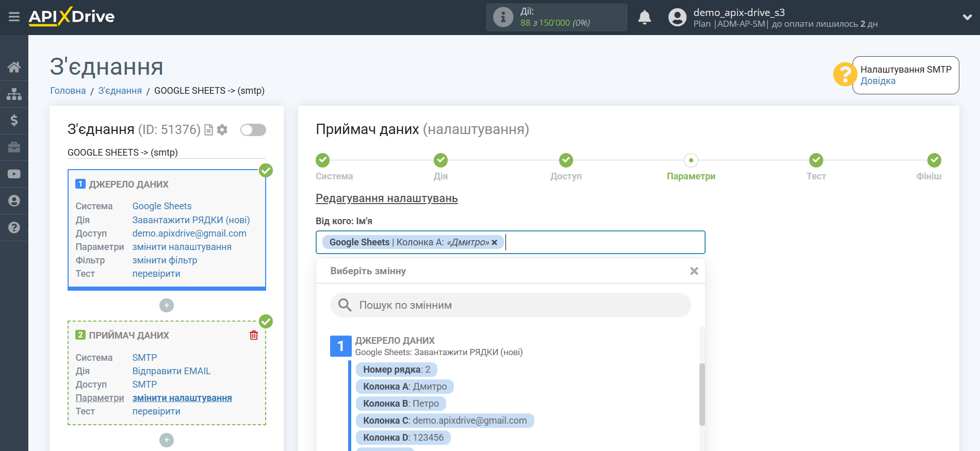Delete the receiver block with trash icon

coord(254,336)
